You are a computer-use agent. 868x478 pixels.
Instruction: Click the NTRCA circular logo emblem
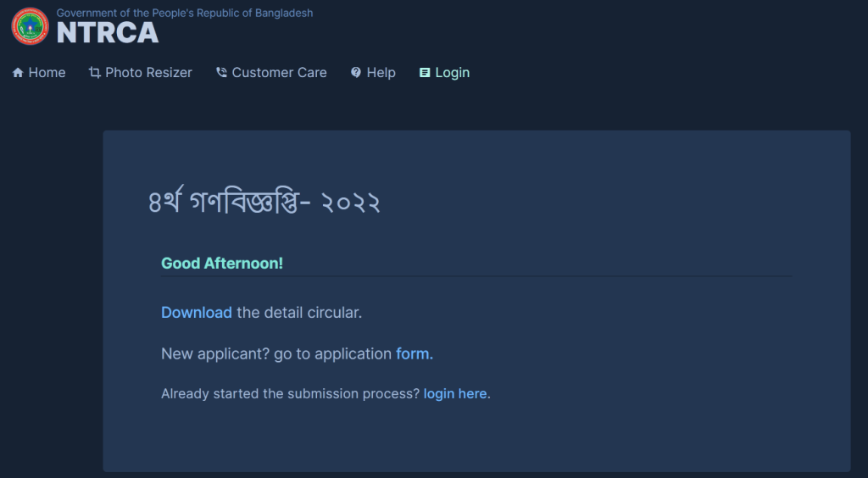click(x=30, y=26)
